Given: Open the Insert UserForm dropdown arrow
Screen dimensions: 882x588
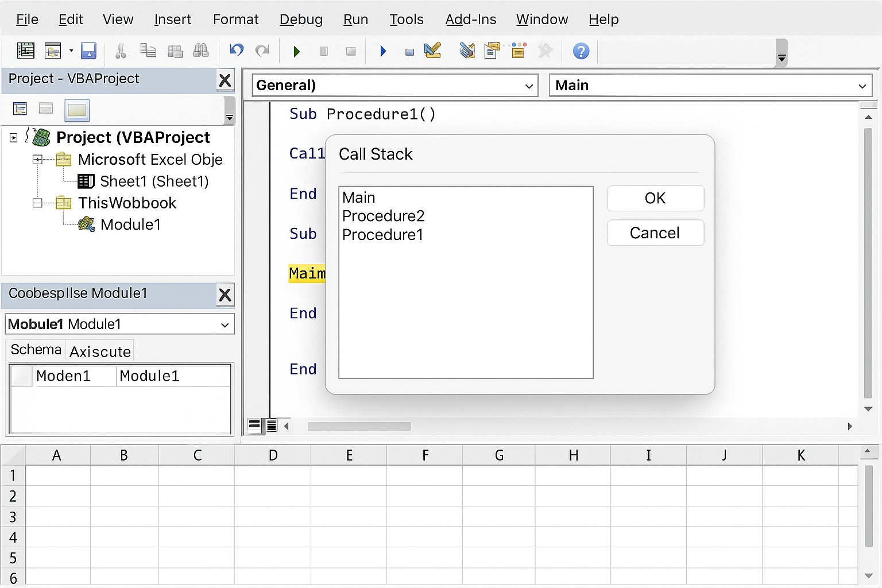Looking at the screenshot, I should (x=71, y=51).
